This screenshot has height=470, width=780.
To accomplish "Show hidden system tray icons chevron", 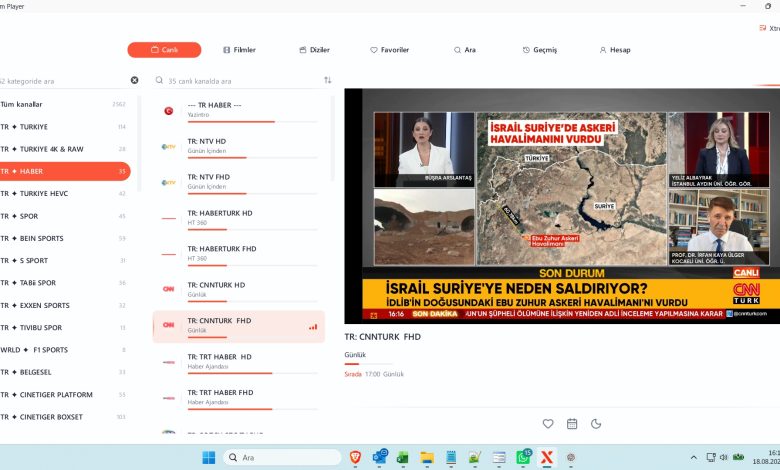I will pos(693,457).
